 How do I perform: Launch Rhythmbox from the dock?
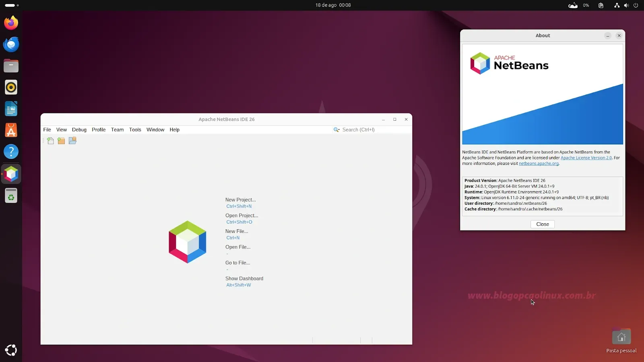(x=11, y=87)
